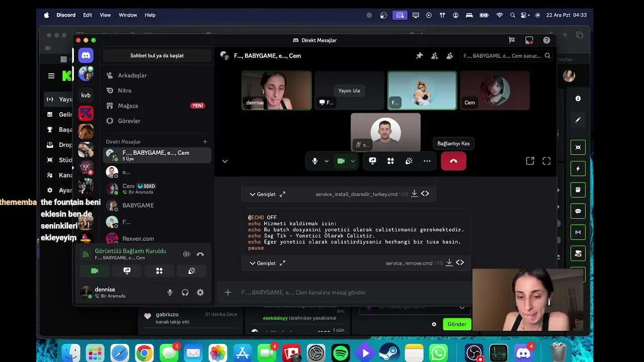Screen dimensions: 644x362
Task: Pop out the call window
Action: click(x=530, y=161)
